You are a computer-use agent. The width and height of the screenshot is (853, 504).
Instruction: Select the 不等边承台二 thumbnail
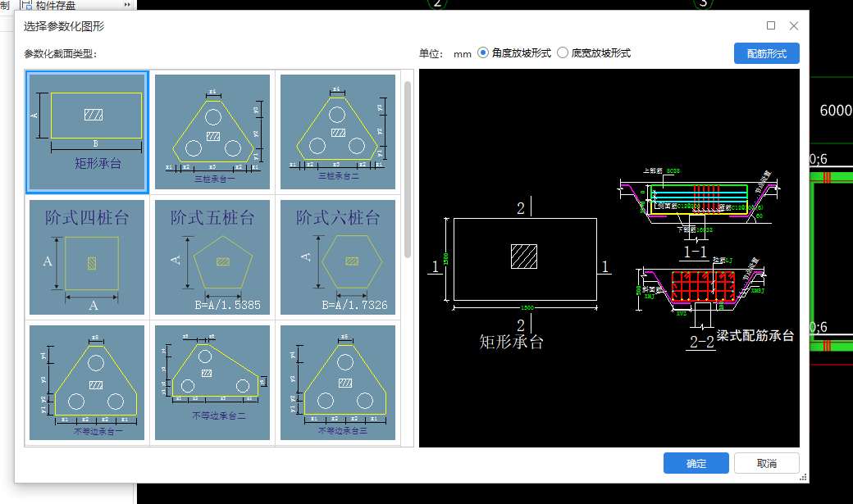click(212, 383)
